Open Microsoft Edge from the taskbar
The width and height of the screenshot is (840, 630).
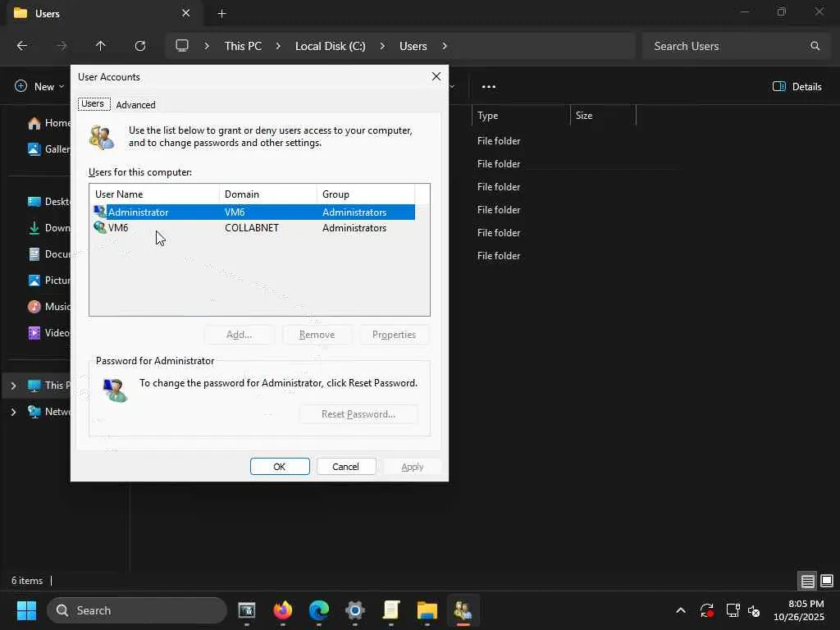319,610
